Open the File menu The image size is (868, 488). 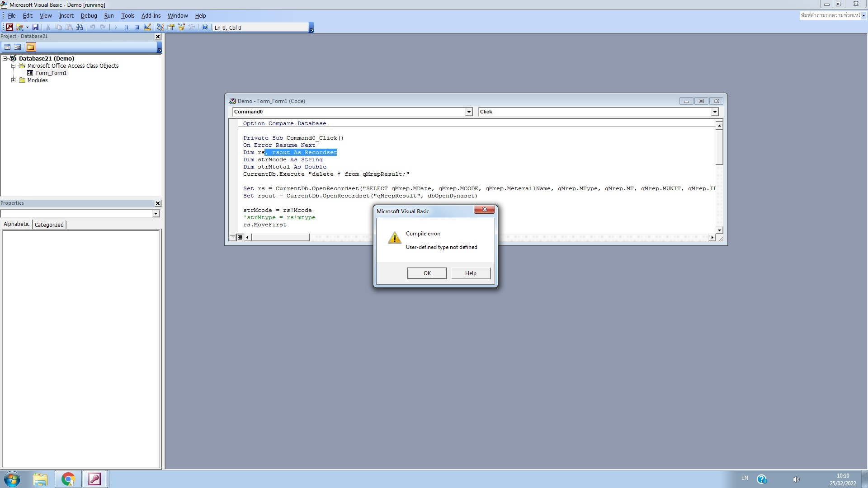pos(12,15)
